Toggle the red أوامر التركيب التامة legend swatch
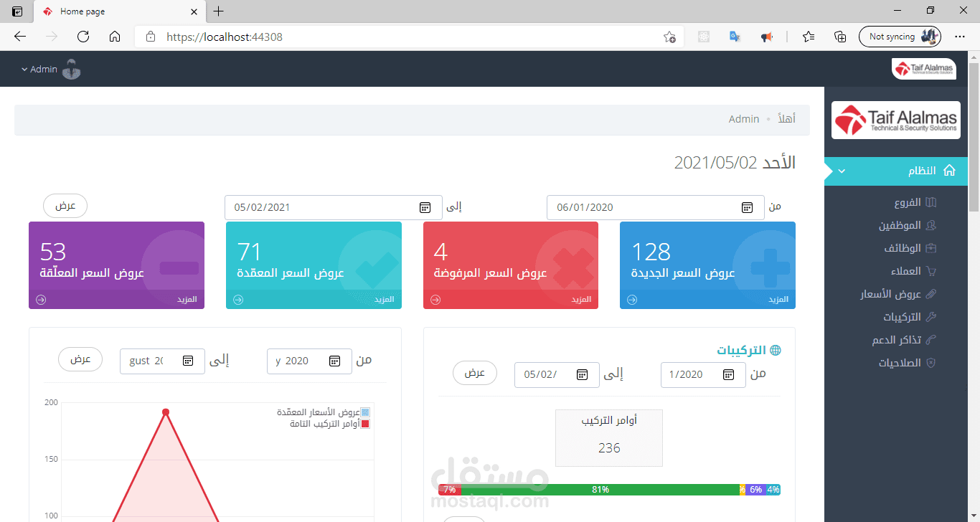The width and height of the screenshot is (980, 522). pos(365,424)
